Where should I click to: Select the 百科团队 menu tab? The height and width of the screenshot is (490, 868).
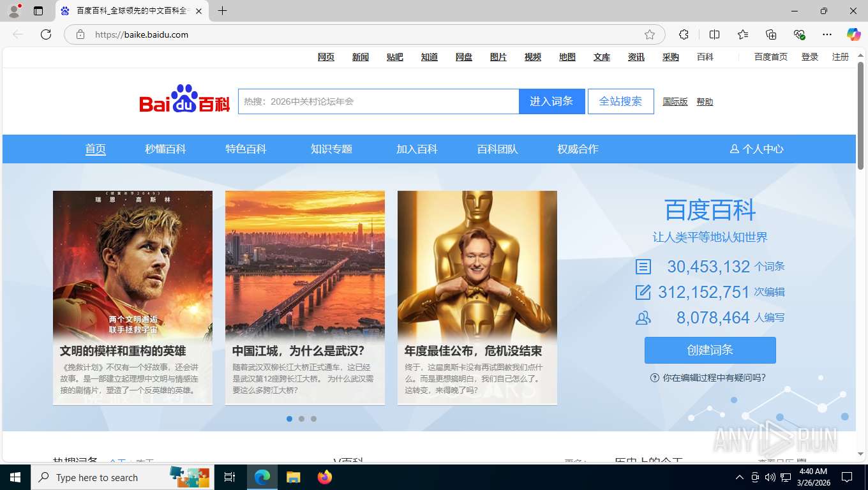coord(497,149)
